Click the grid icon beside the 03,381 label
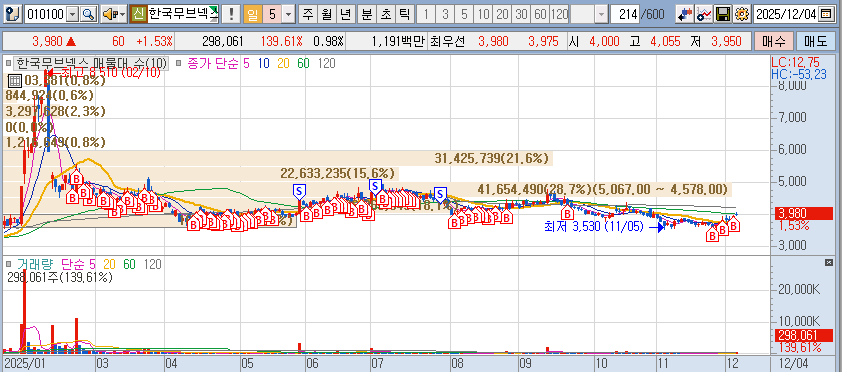 click(x=14, y=81)
